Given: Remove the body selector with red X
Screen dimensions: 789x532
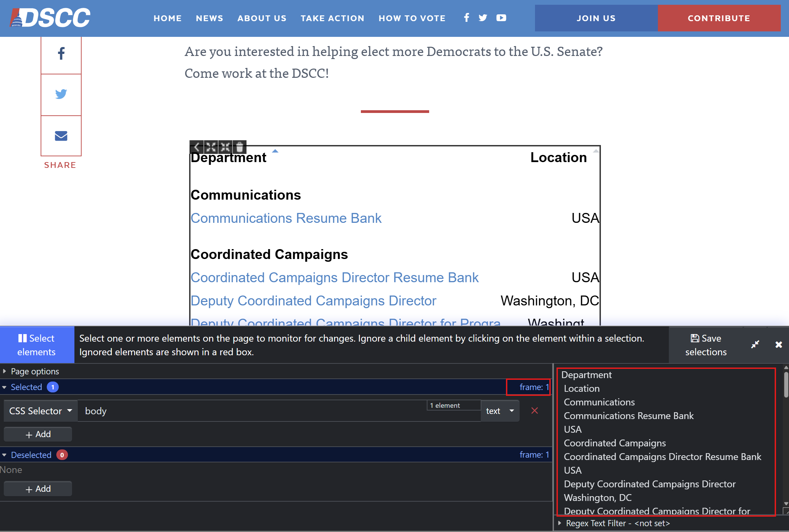Looking at the screenshot, I should pyautogui.click(x=535, y=411).
